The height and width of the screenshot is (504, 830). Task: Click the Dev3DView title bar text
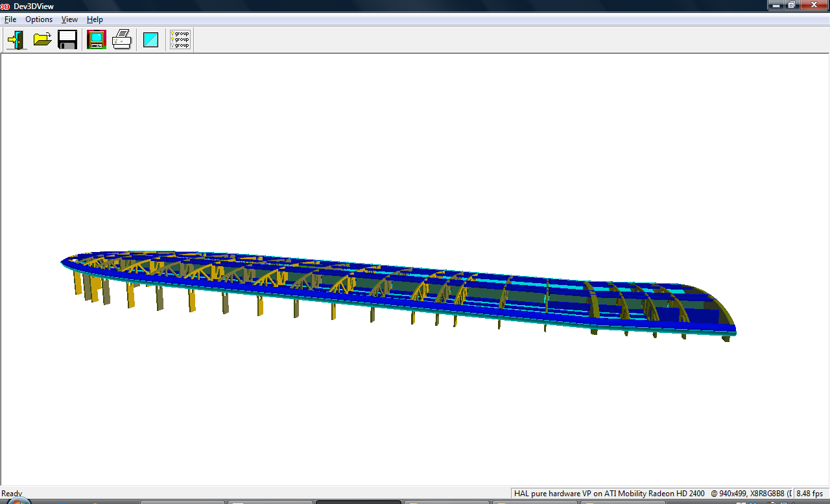pos(34,6)
